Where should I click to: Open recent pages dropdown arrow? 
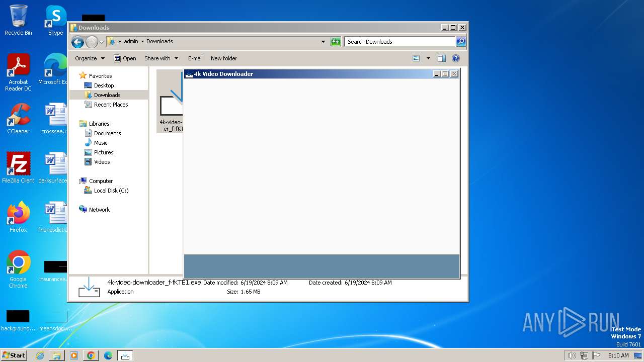pyautogui.click(x=101, y=42)
